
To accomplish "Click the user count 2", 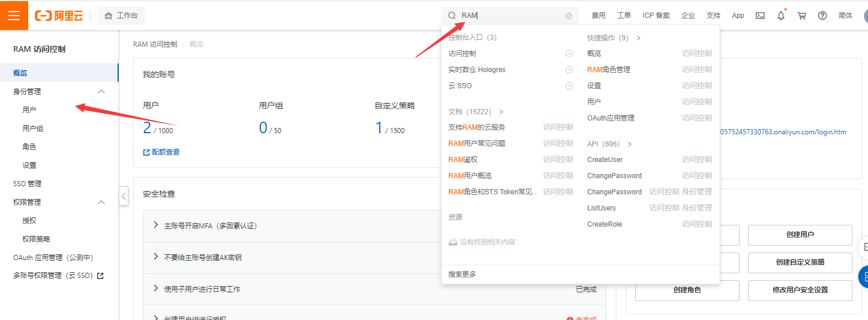I will coord(147,127).
